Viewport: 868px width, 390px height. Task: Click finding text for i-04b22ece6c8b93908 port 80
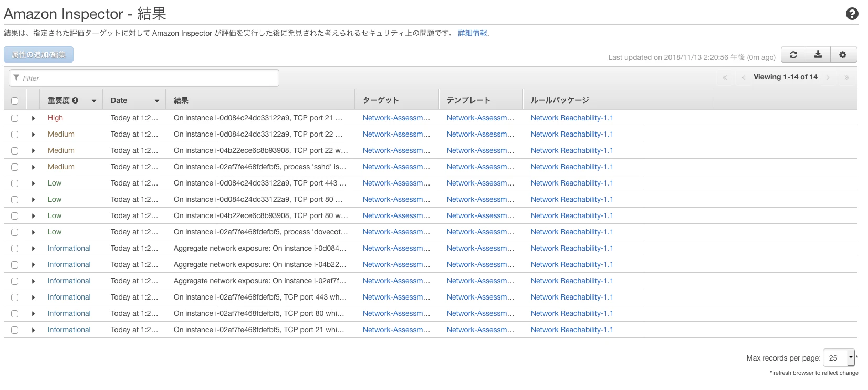tap(261, 216)
